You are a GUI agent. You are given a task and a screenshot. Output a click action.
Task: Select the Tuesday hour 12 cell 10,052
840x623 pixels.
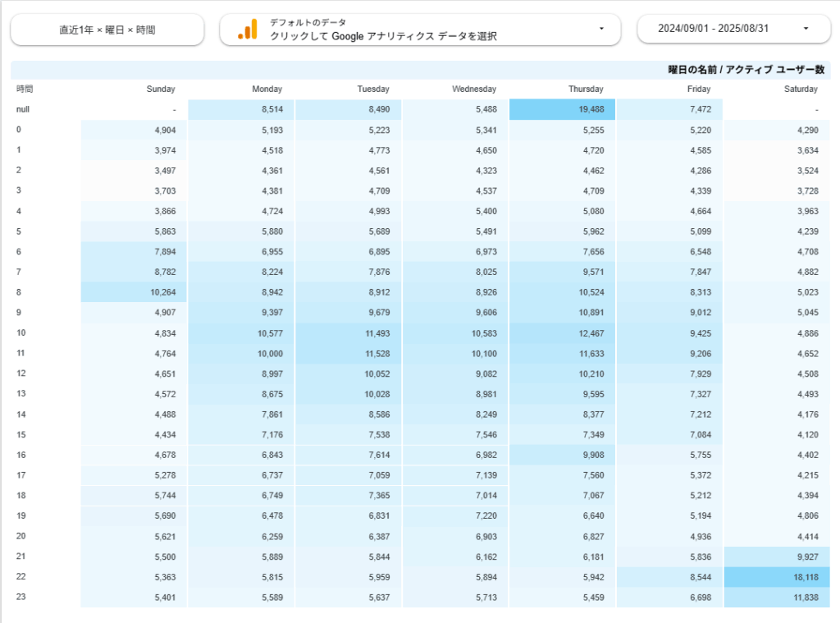pos(348,374)
